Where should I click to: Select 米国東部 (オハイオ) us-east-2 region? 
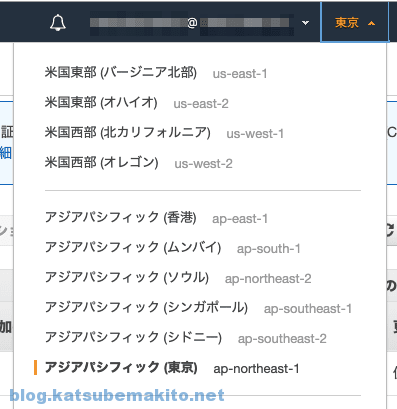(137, 103)
